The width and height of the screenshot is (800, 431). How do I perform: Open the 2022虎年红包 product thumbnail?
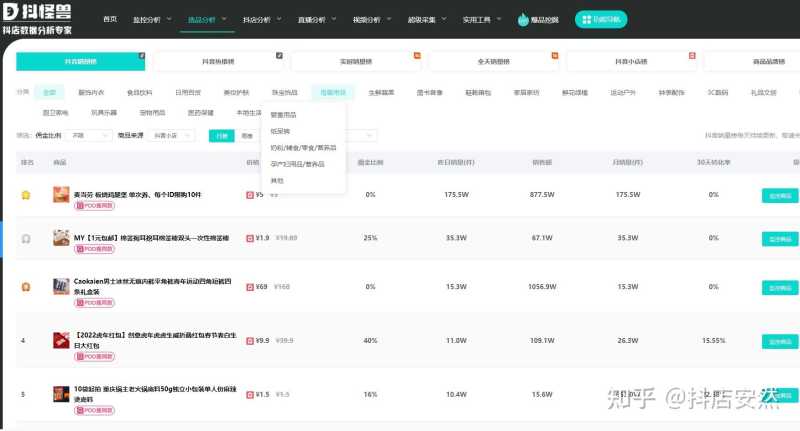tap(61, 340)
